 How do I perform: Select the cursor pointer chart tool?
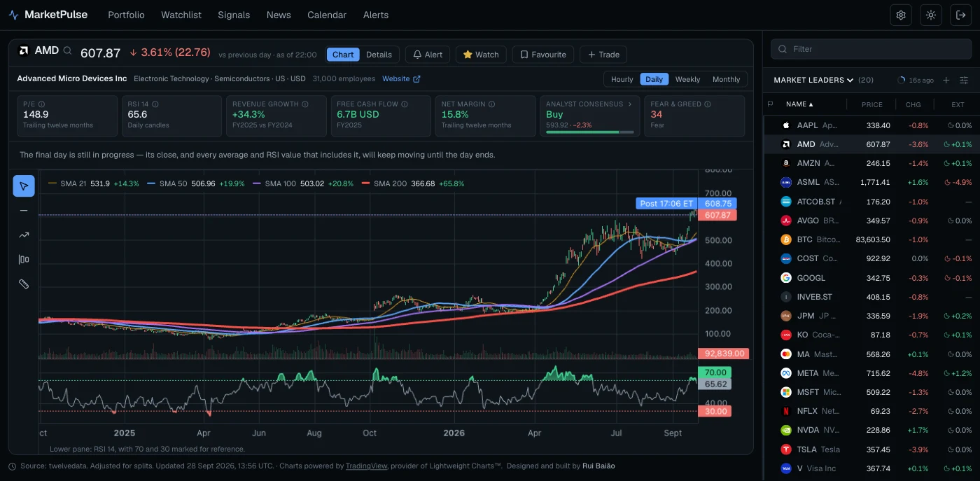(24, 186)
